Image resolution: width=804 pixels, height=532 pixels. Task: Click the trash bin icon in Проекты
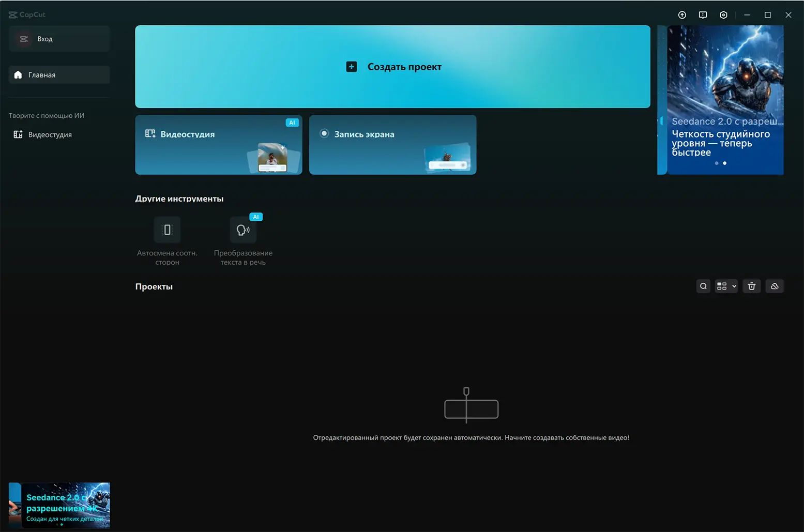click(752, 286)
